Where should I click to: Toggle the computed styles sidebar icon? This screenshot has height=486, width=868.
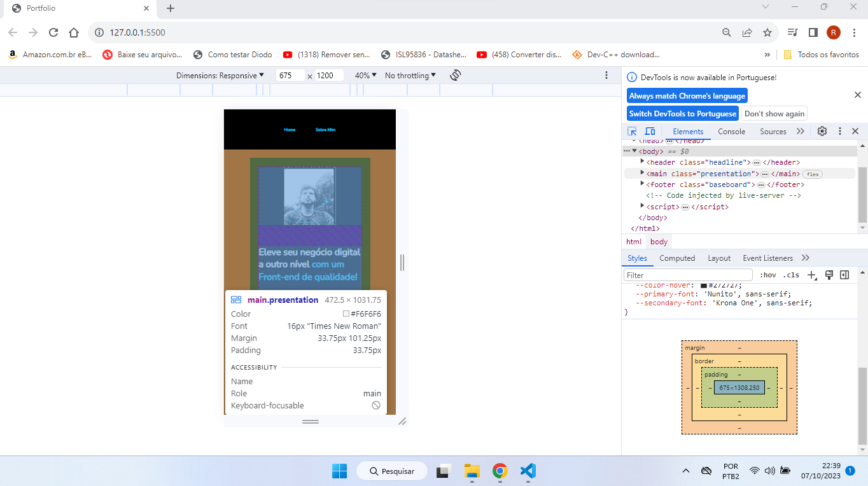click(x=844, y=275)
